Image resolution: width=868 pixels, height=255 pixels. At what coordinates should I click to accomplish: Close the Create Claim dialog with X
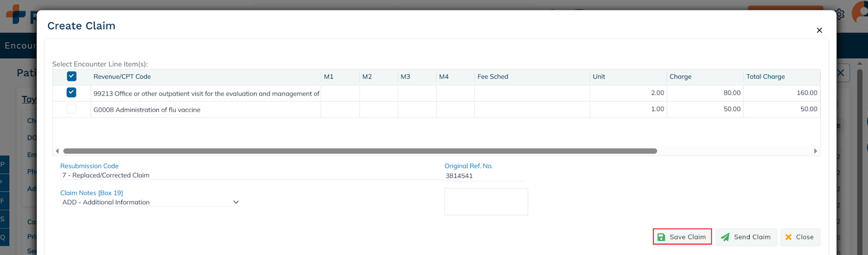coord(819,30)
